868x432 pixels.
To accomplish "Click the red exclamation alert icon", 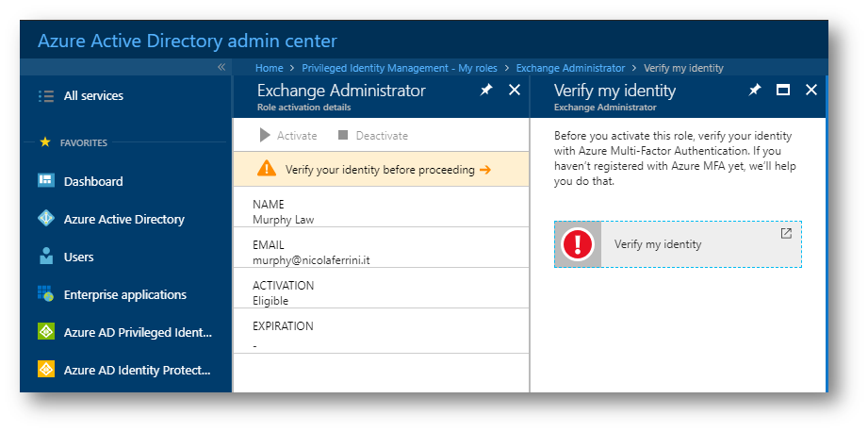I will tap(578, 244).
